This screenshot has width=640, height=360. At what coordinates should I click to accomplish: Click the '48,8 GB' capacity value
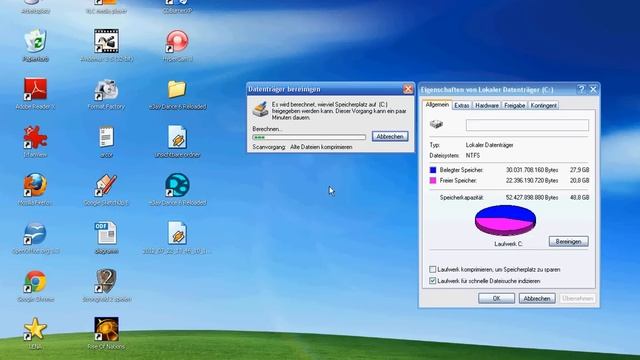point(580,198)
